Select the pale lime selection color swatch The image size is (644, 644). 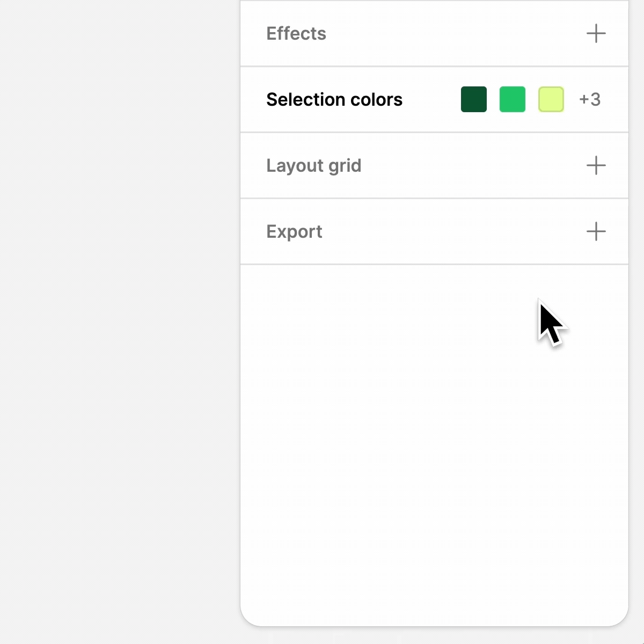pyautogui.click(x=551, y=99)
